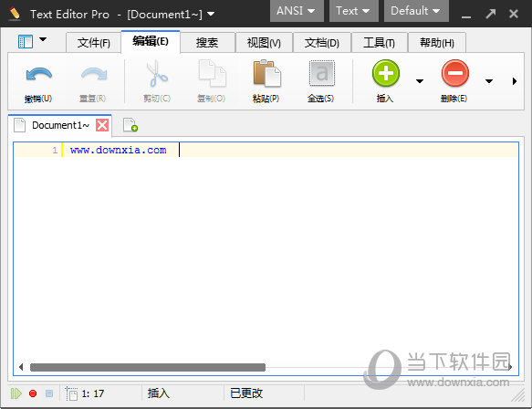Click the Cut (剪切) scissors icon
Viewport: 532px width, 409px height.
pyautogui.click(x=157, y=73)
